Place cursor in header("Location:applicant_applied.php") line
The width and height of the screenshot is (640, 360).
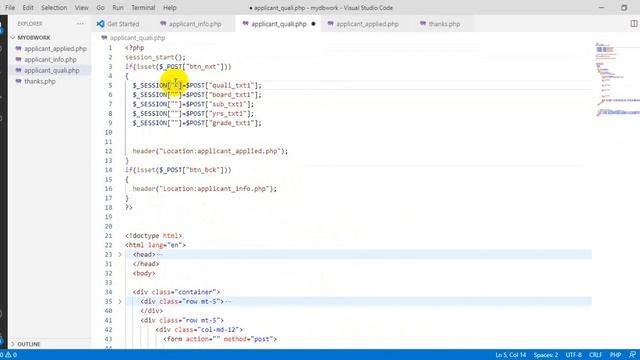coord(210,151)
